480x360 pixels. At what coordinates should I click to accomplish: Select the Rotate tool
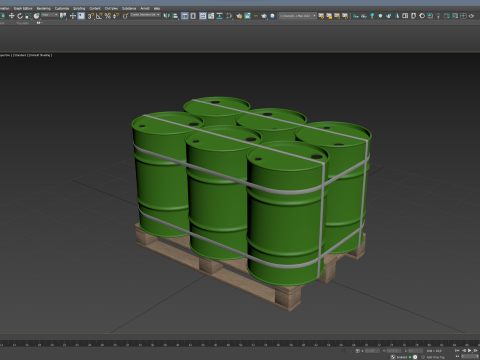[20, 16]
